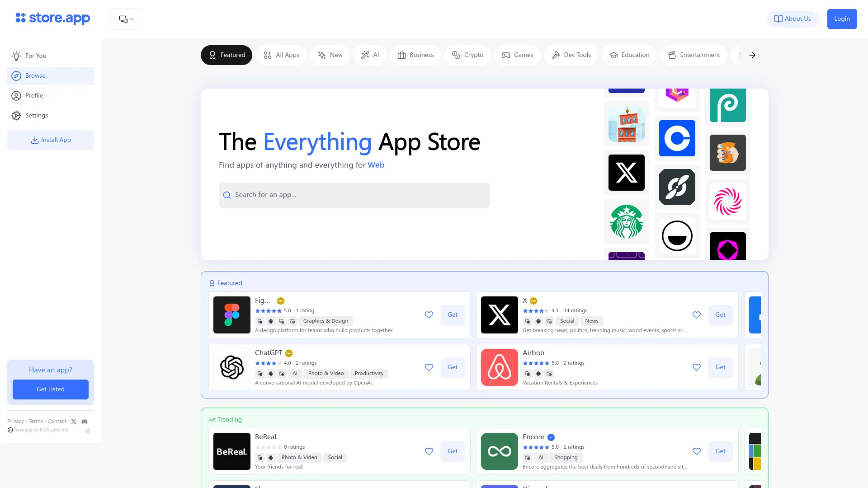The image size is (868, 488).
Task: Open the half-filled black circle app tile
Action: (x=677, y=236)
